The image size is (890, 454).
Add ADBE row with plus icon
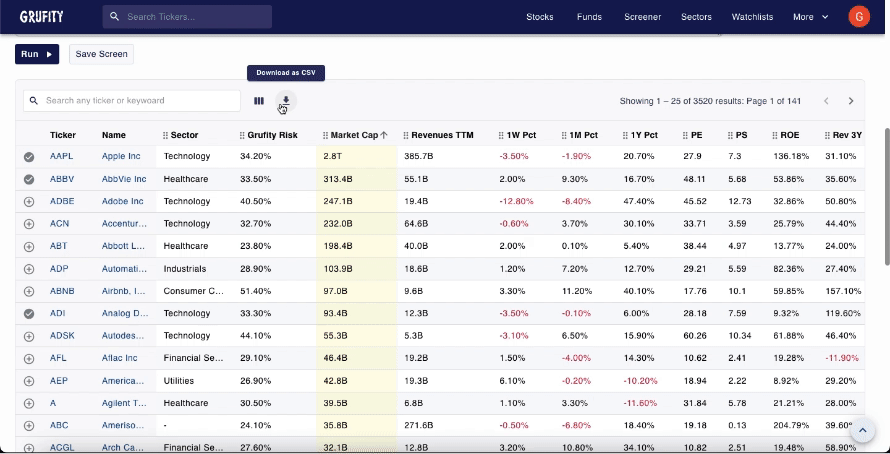click(x=29, y=201)
